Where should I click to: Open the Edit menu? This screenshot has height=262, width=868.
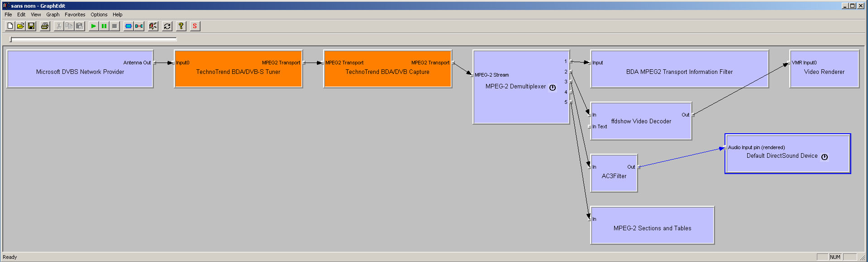click(x=21, y=15)
